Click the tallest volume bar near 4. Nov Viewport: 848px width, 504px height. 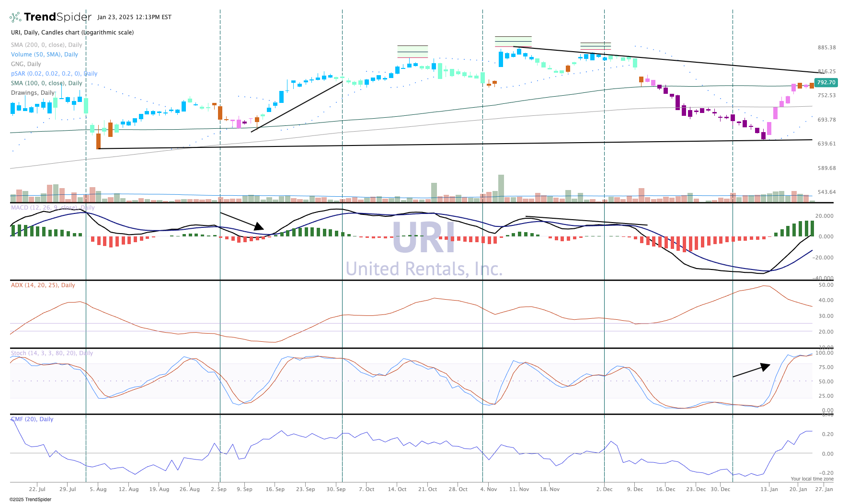click(501, 188)
